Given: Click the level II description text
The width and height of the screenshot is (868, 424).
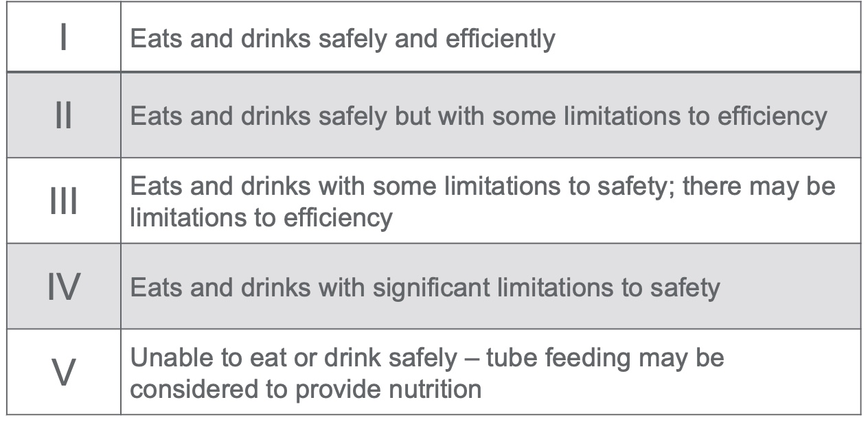Looking at the screenshot, I should pos(479,116).
